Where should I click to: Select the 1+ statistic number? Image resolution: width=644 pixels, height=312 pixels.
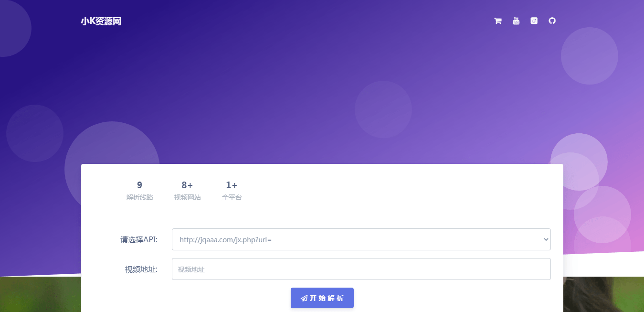click(232, 185)
